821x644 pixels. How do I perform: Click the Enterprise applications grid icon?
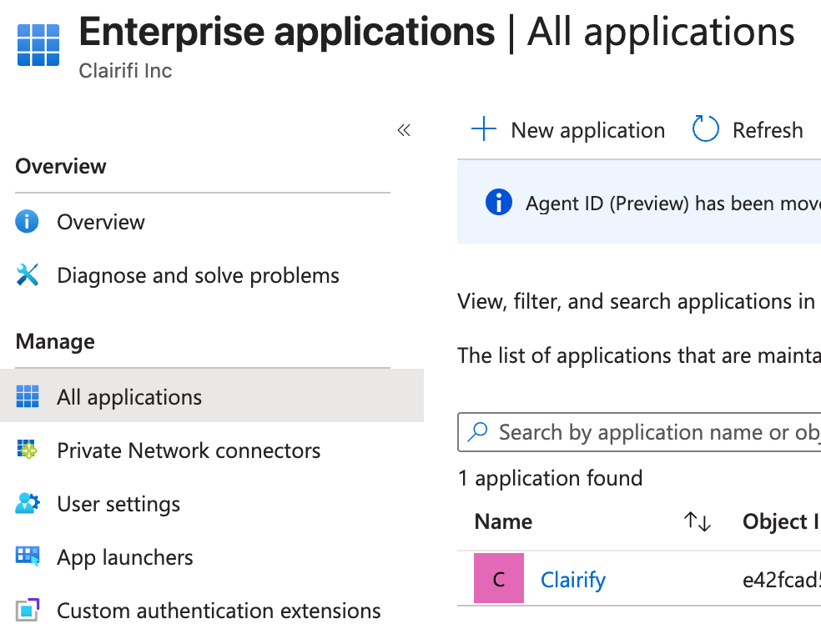[38, 45]
